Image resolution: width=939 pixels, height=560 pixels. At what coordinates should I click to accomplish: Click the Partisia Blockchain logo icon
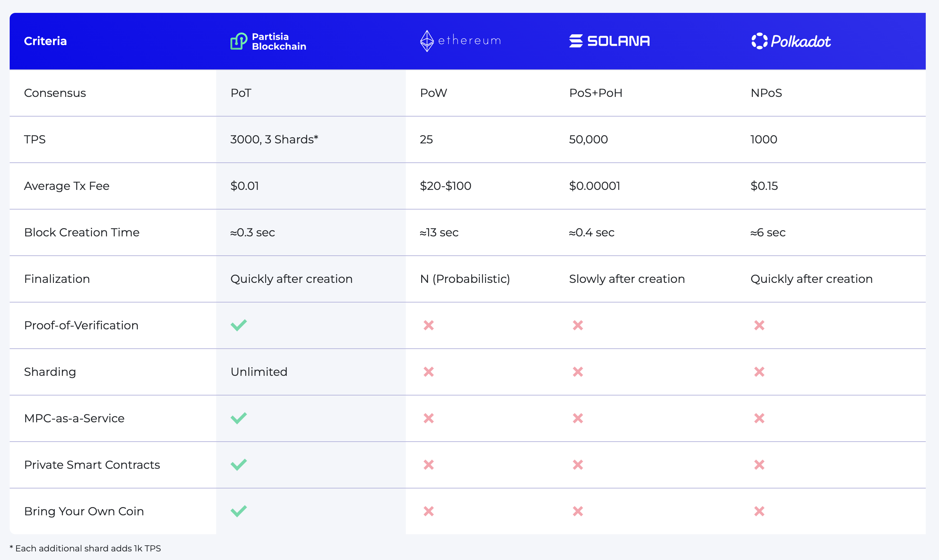pos(239,41)
